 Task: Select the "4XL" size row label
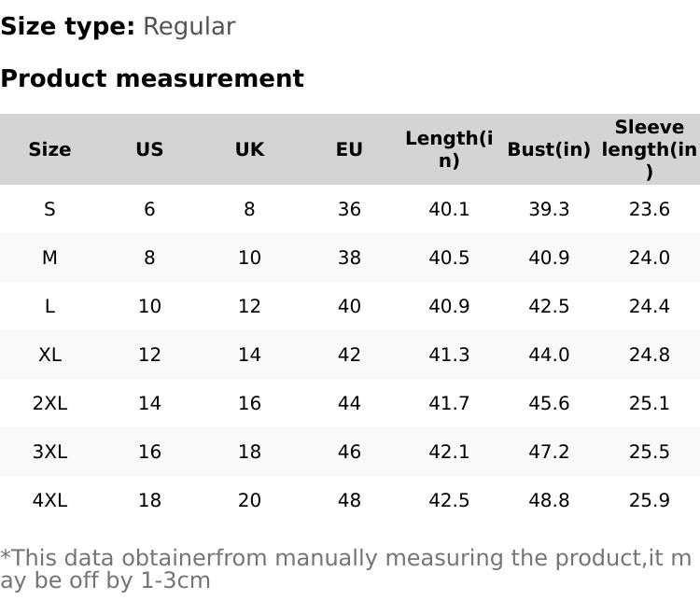point(49,500)
